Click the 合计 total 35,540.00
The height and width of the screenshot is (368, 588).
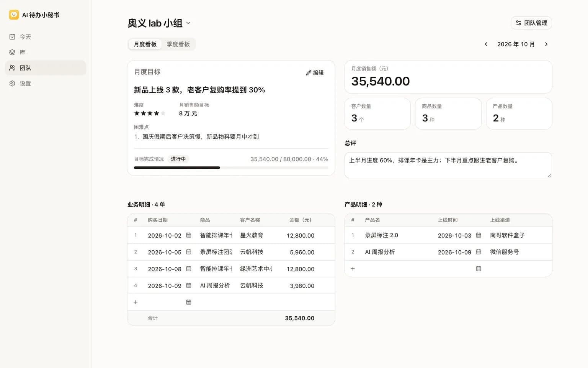tap(300, 318)
